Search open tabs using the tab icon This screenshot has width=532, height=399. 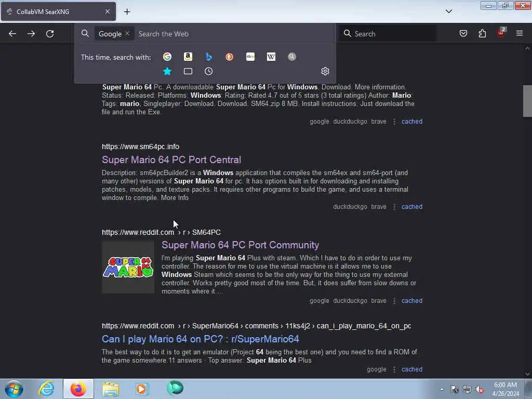(x=188, y=71)
